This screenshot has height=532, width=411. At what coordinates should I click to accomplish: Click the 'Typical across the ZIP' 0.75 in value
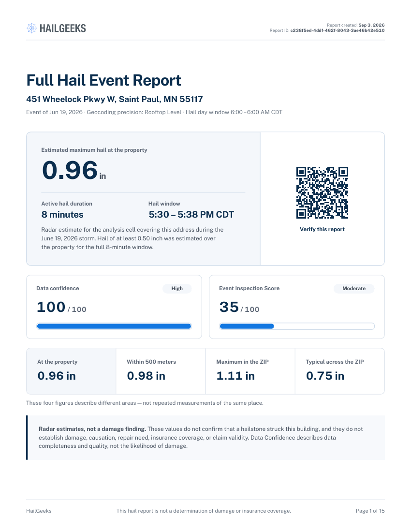point(325,376)
